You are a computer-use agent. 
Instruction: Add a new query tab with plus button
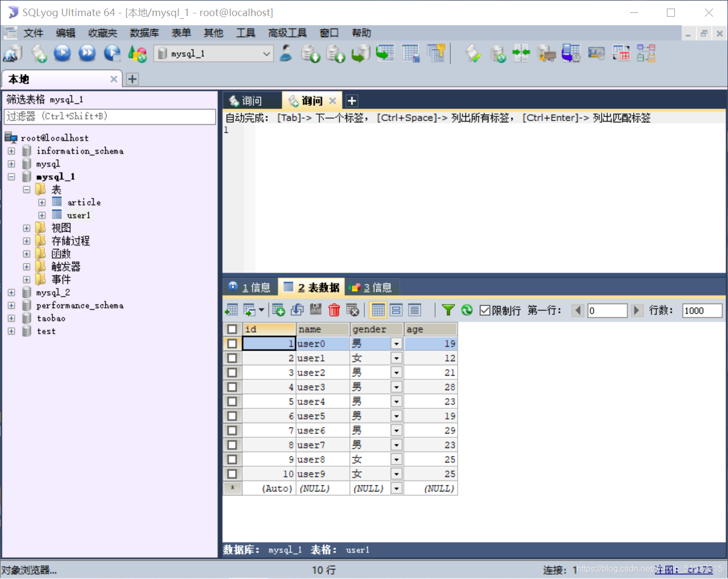pyautogui.click(x=352, y=101)
